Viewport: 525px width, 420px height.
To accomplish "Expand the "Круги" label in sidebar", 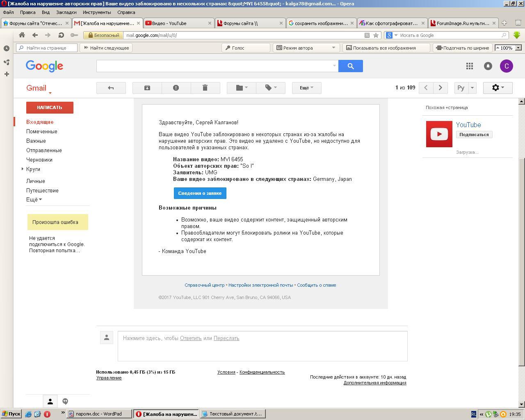I will pos(23,169).
